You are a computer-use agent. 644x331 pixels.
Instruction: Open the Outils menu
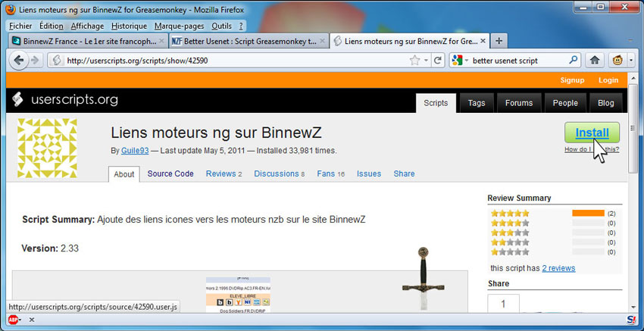pos(221,26)
